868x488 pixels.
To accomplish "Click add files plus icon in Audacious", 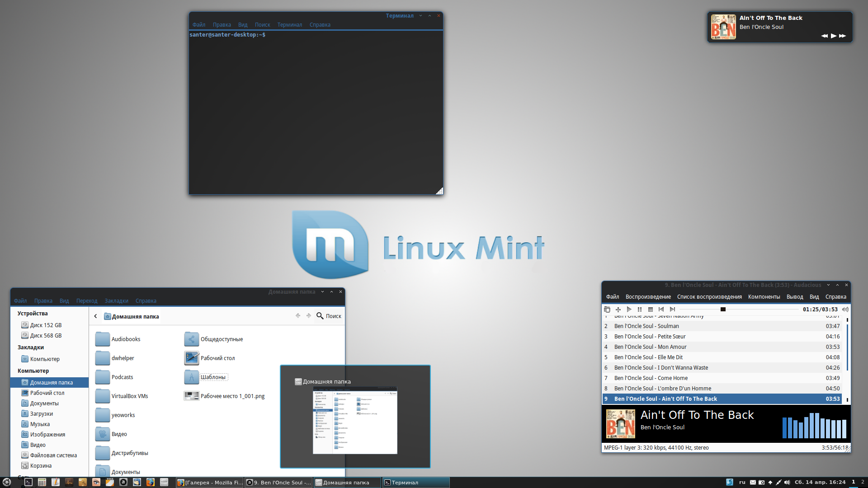I will pyautogui.click(x=618, y=310).
